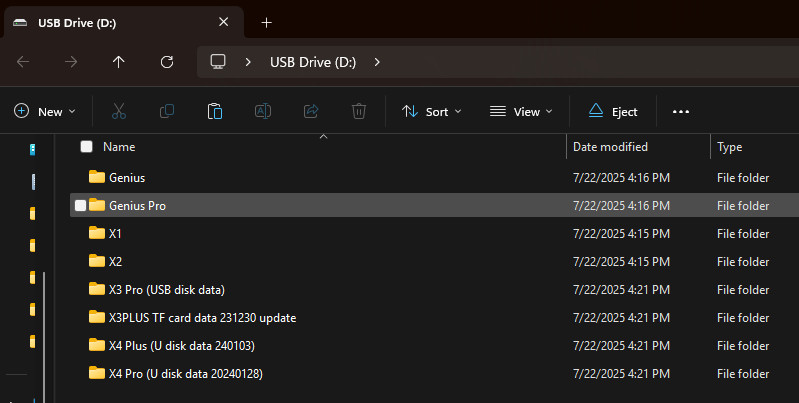Select the 'X2' folder name

coord(115,262)
